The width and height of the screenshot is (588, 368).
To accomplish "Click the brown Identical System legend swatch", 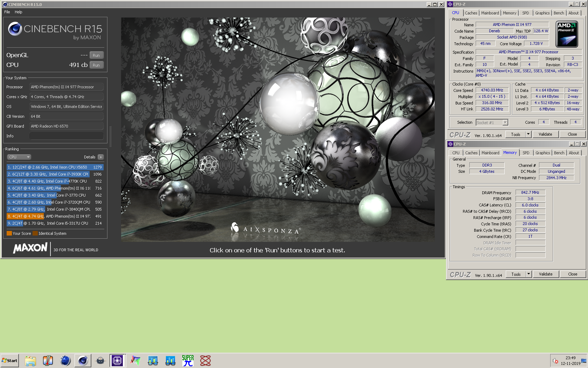I will (35, 233).
